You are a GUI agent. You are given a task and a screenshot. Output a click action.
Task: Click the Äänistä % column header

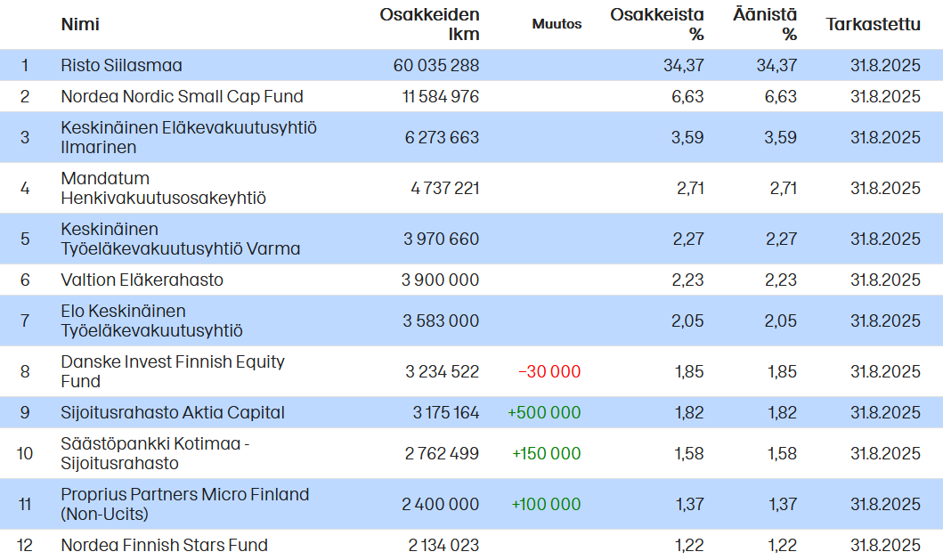(765, 24)
